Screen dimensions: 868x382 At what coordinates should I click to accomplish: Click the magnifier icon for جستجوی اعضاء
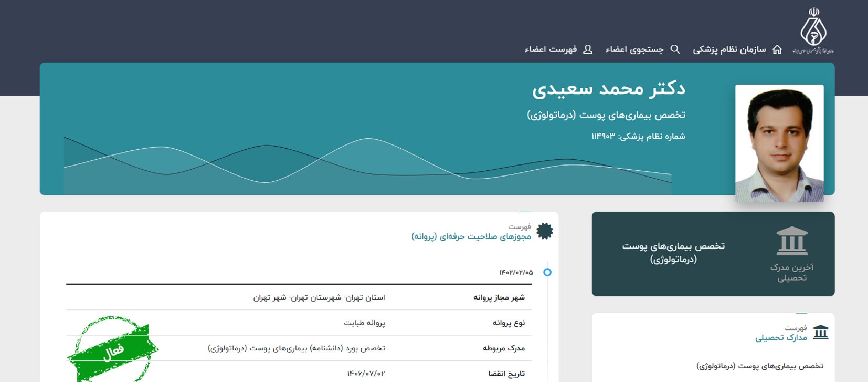(675, 49)
